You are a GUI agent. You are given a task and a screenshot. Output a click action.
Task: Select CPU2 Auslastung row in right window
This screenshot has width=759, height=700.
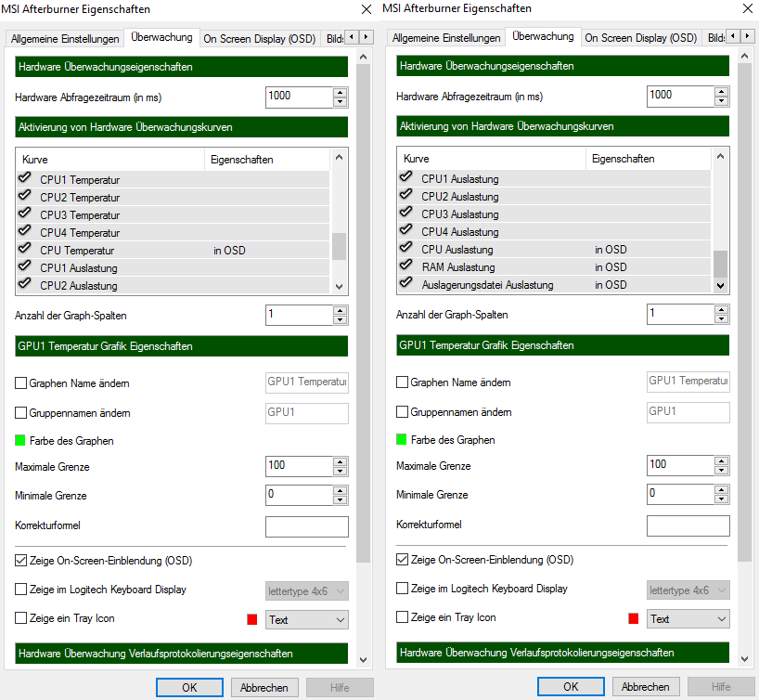point(554,197)
